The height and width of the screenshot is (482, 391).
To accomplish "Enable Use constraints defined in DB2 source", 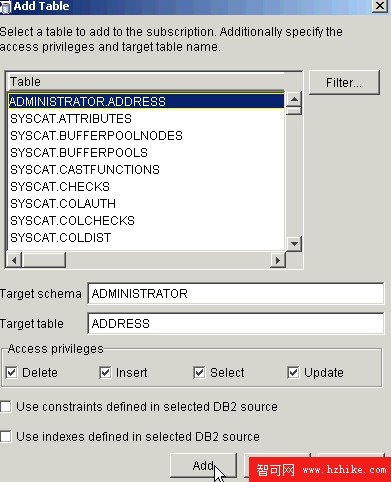I will pos(6,407).
